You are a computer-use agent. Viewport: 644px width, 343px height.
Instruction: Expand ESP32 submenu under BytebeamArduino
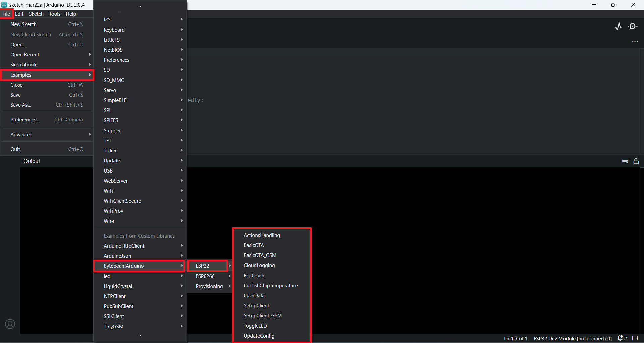pos(209,266)
